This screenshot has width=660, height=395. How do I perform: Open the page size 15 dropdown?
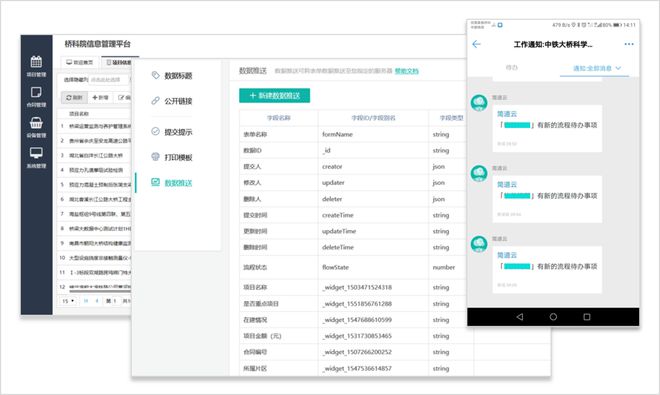click(x=68, y=301)
